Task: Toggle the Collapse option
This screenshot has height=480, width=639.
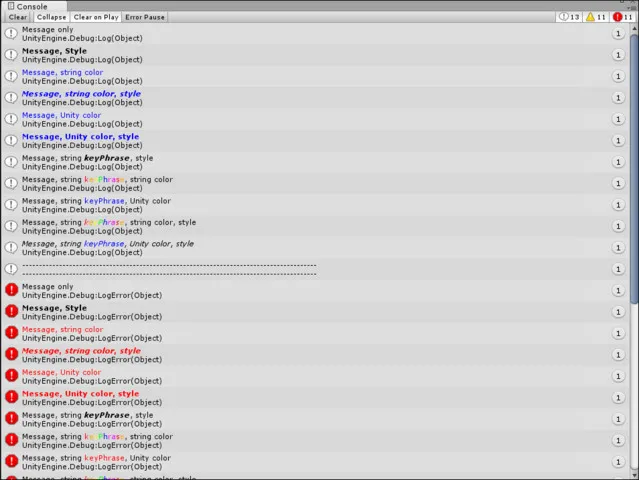Action: [x=51, y=17]
